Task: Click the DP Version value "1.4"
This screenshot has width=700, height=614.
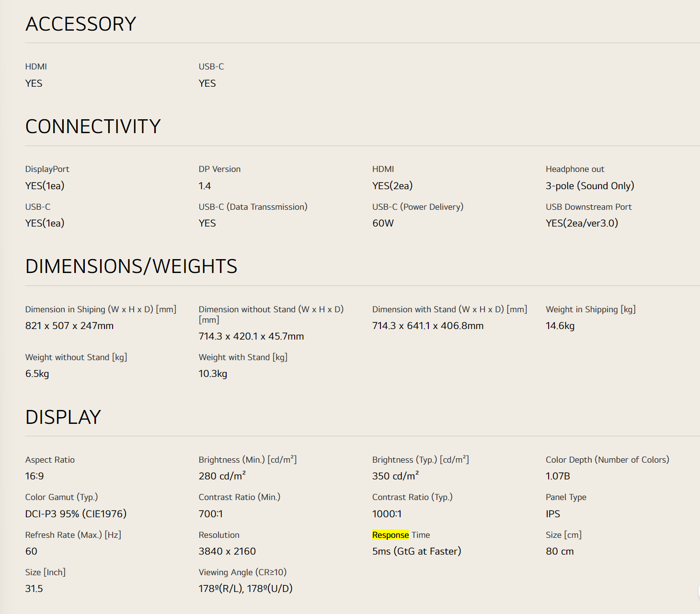Action: click(205, 186)
